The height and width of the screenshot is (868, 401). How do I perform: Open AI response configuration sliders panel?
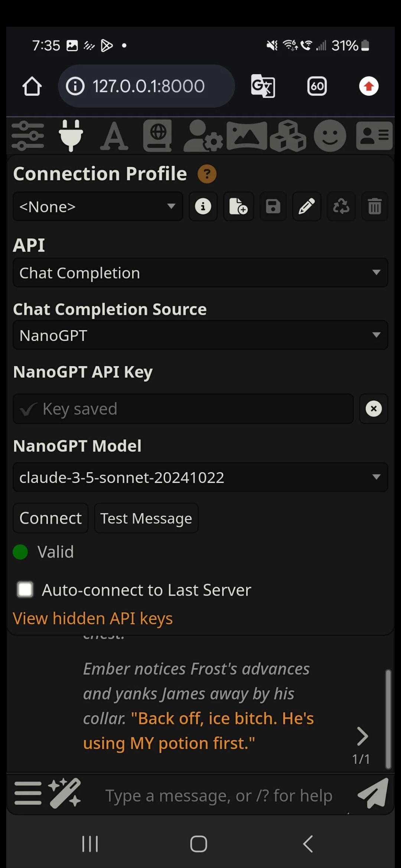coord(28,136)
